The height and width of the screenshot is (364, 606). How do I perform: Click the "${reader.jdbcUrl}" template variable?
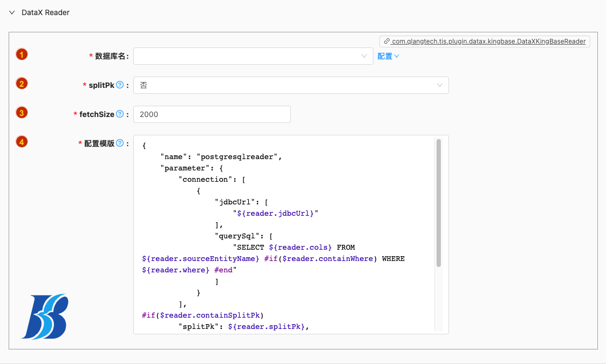tap(276, 214)
